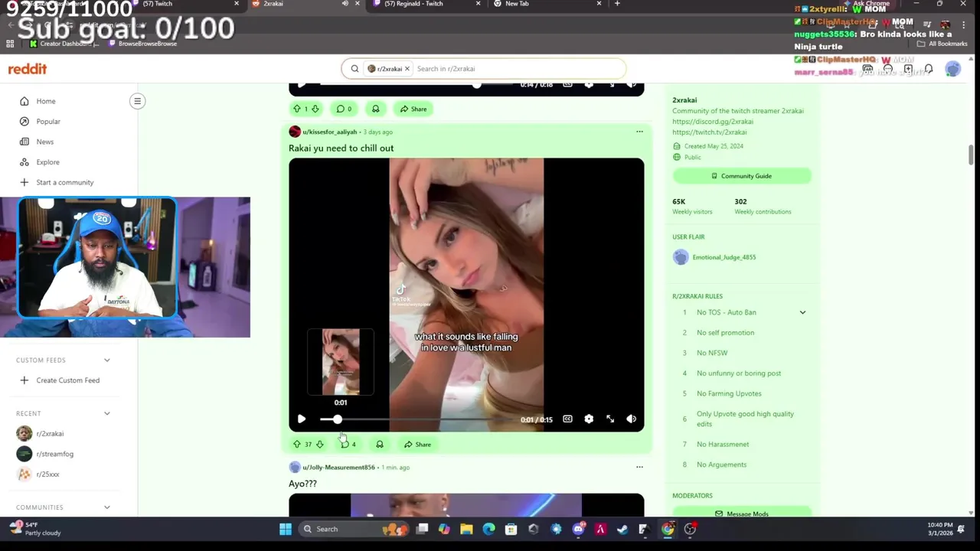Open recent community r/2xrakai
The width and height of the screenshot is (980, 551).
(x=50, y=434)
